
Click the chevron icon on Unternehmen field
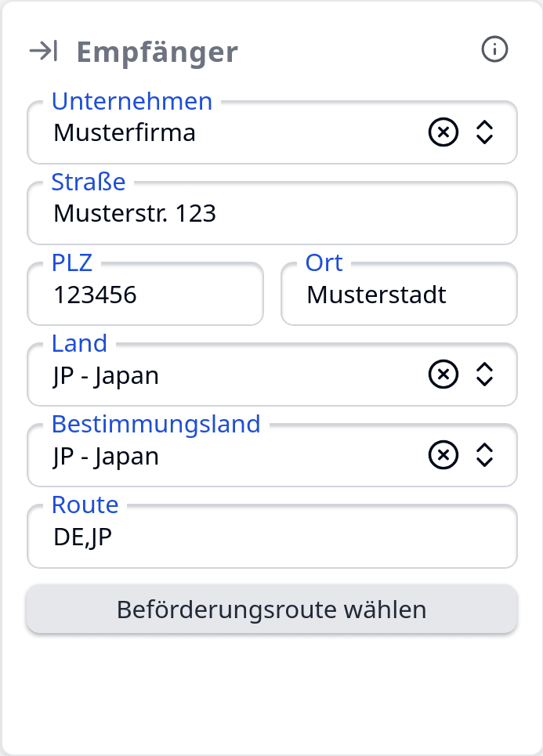(484, 132)
